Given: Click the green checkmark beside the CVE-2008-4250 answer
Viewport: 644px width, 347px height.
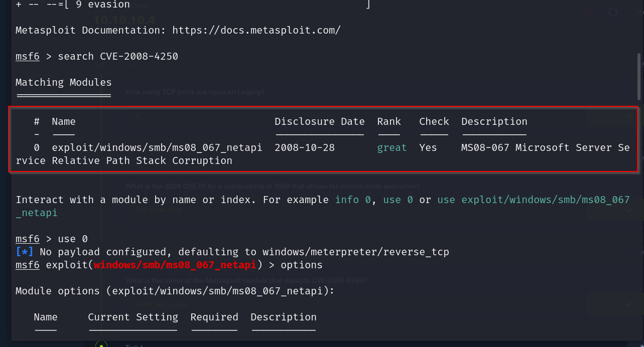Looking at the screenshot, I should click(x=629, y=210).
